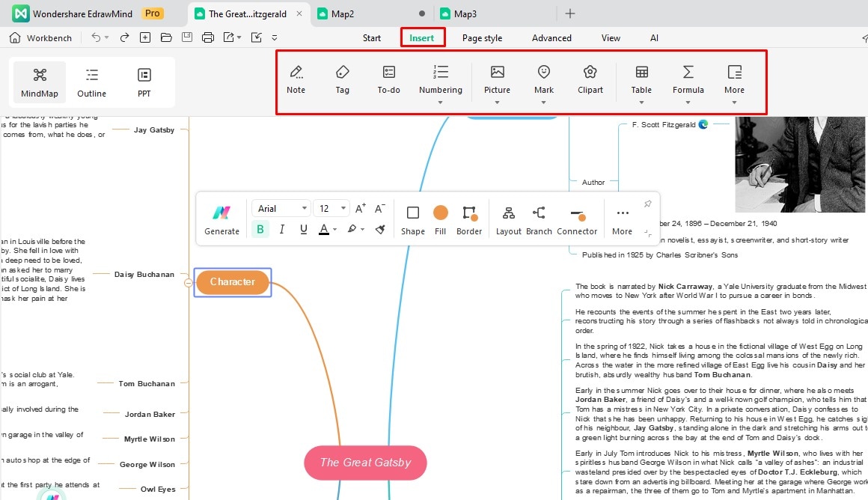Open the Advanced tab

point(551,37)
